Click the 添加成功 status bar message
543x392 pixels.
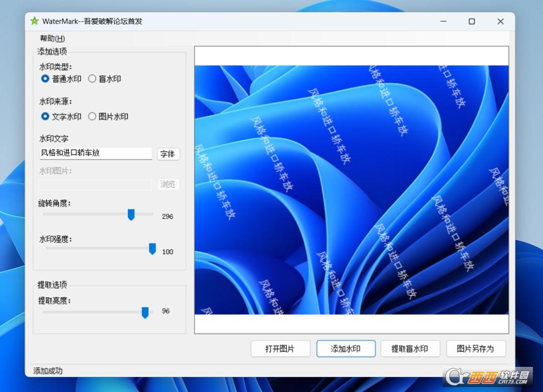[x=48, y=371]
